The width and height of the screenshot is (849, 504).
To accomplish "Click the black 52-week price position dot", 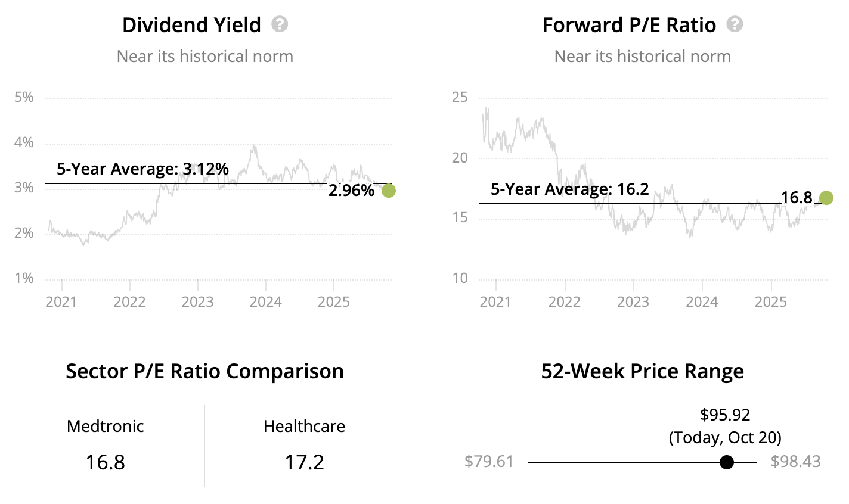I will tap(726, 462).
